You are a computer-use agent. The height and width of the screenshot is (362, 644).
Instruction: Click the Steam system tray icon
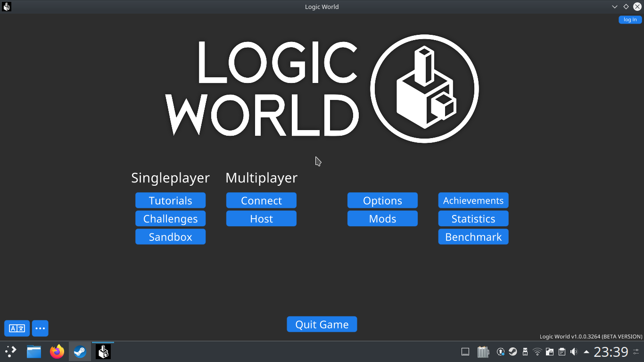click(x=513, y=352)
